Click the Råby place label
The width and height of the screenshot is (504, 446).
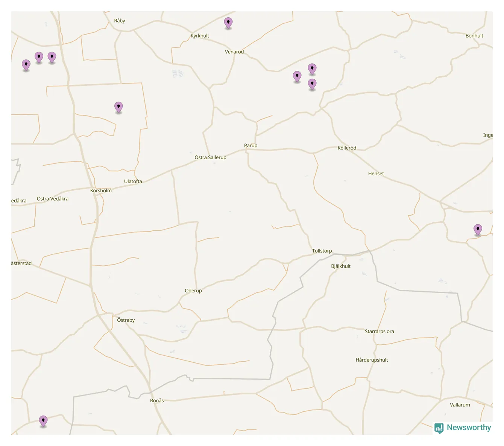click(x=120, y=21)
